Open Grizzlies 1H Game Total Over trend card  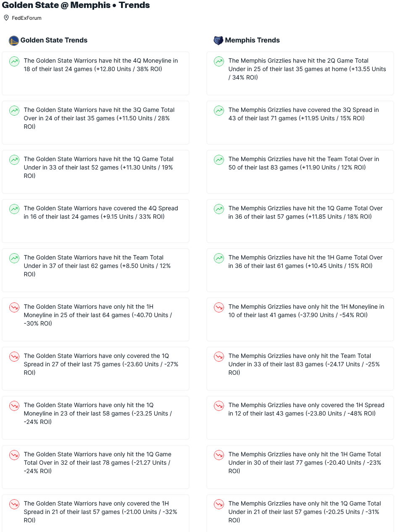pyautogui.click(x=300, y=270)
